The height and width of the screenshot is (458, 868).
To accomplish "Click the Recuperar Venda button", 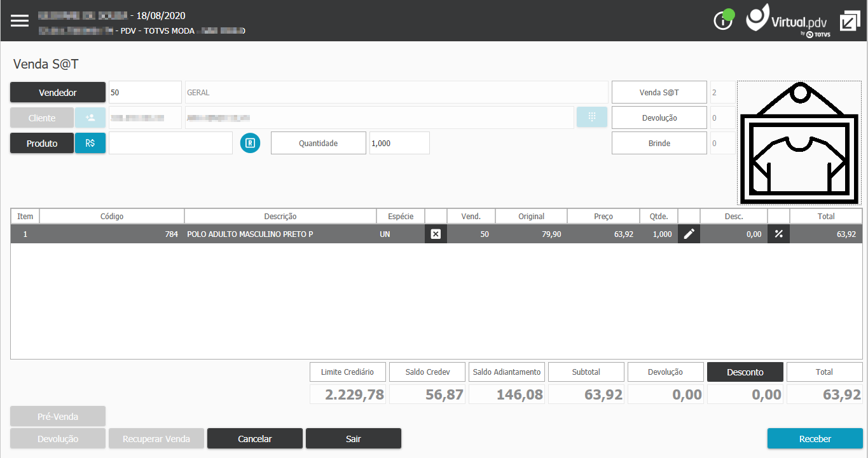I will pos(156,438).
